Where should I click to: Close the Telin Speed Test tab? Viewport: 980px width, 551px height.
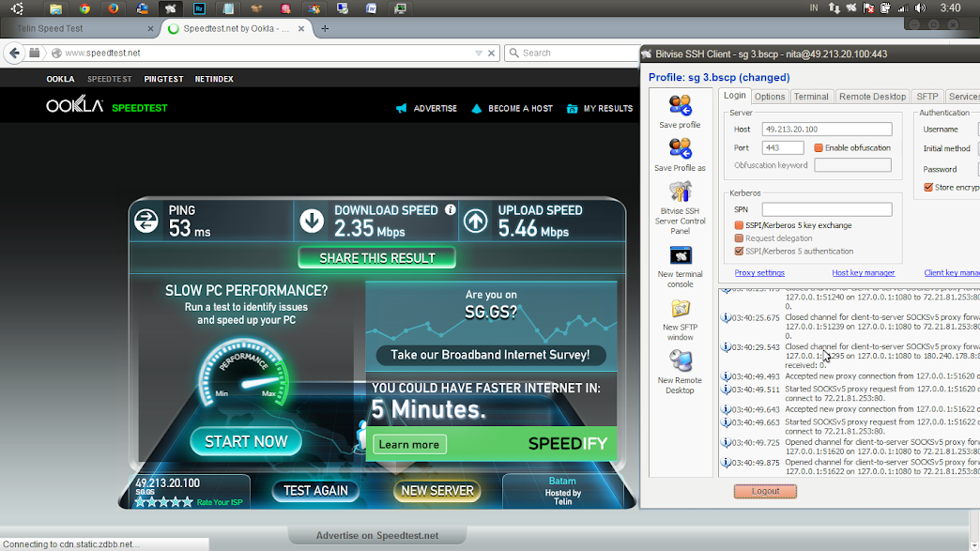tap(150, 29)
